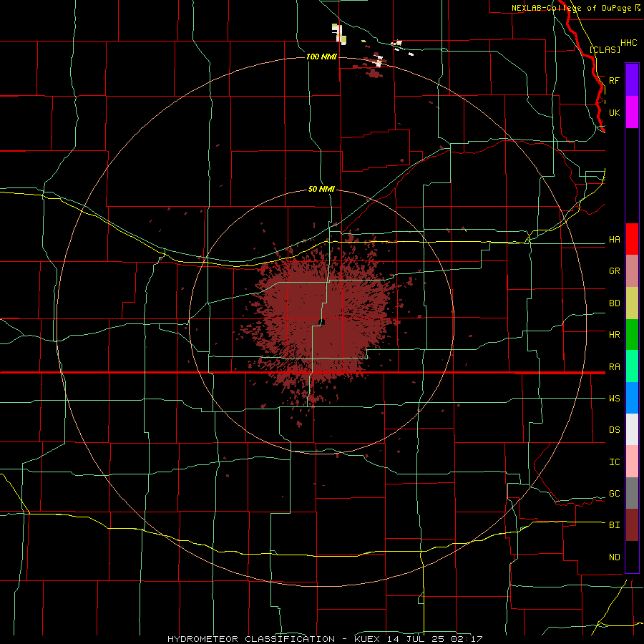
Task: Click the WS legend label
Action: [x=614, y=399]
